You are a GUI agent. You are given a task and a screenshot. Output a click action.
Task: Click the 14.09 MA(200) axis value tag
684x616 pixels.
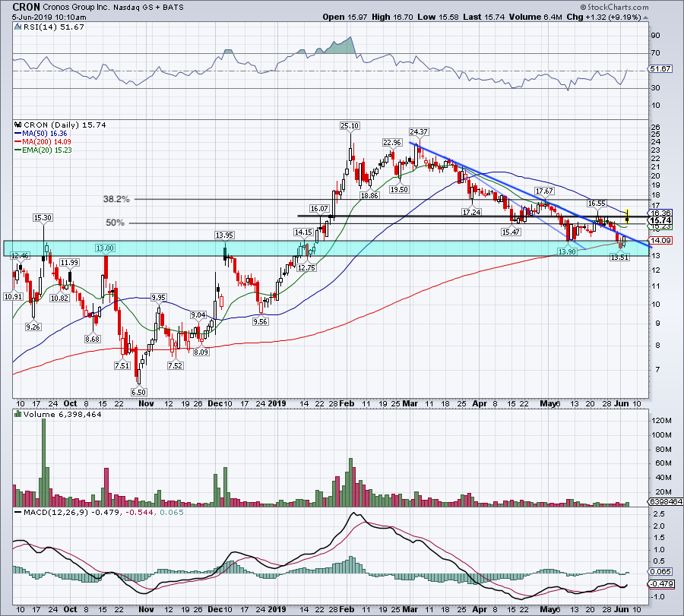pyautogui.click(x=660, y=241)
